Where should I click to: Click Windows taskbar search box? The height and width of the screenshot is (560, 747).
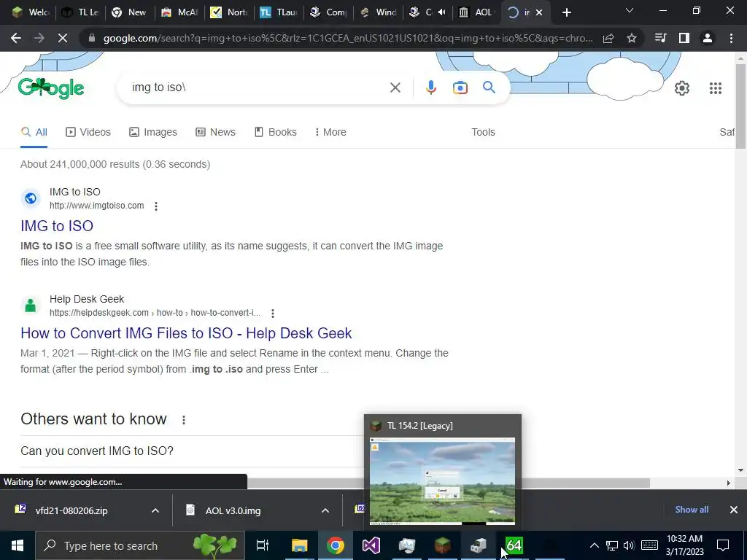point(140,545)
